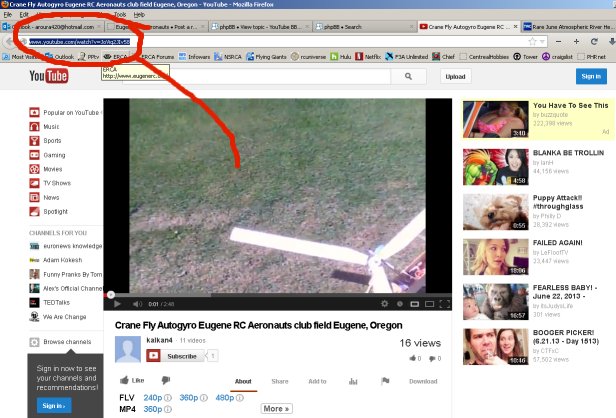Click the video progress bar scrubber
Viewport: 616px width, 418px height.
(x=111, y=295)
